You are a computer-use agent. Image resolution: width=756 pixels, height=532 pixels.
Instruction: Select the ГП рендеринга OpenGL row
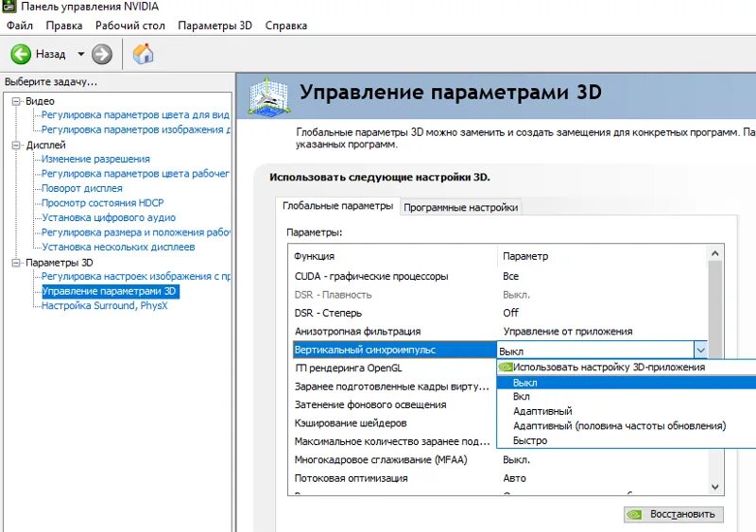point(393,368)
